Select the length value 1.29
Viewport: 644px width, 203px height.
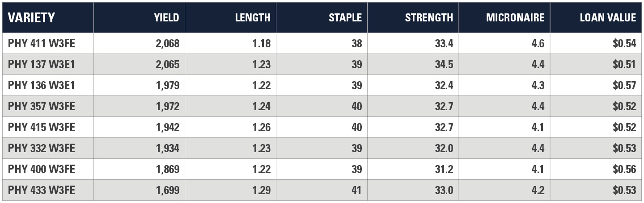pyautogui.click(x=261, y=190)
